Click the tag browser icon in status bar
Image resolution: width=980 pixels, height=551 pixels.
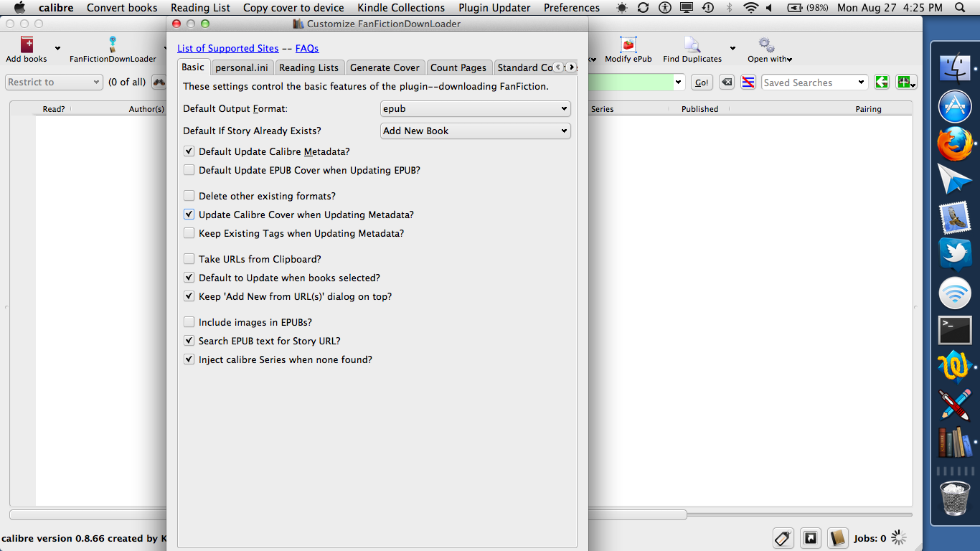tap(783, 538)
